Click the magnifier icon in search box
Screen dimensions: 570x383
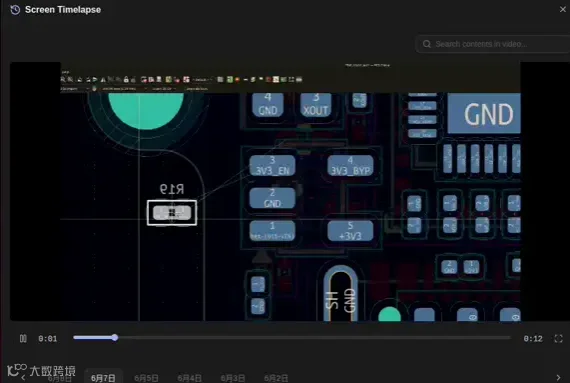tap(427, 44)
